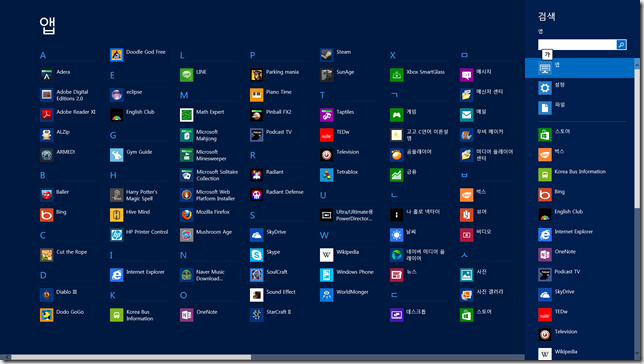Open the Parking mania icon
Image resolution: width=644 pixels, height=364 pixels.
click(x=257, y=75)
